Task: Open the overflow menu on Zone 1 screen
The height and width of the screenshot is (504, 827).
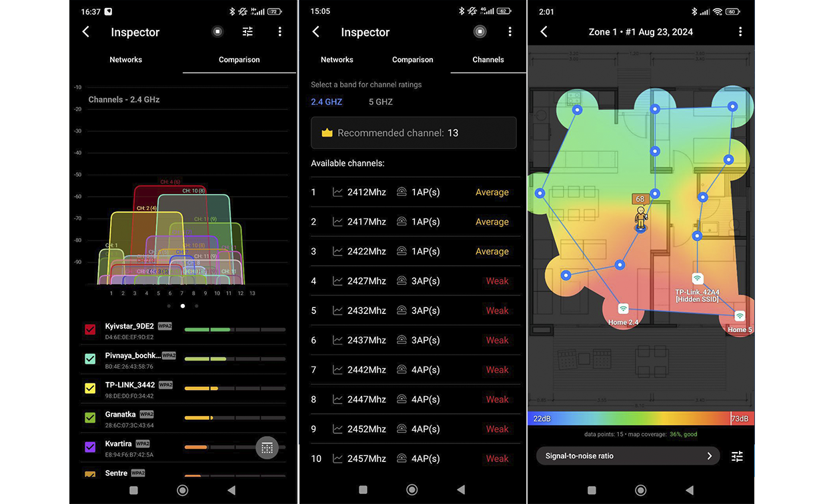Action: click(740, 31)
